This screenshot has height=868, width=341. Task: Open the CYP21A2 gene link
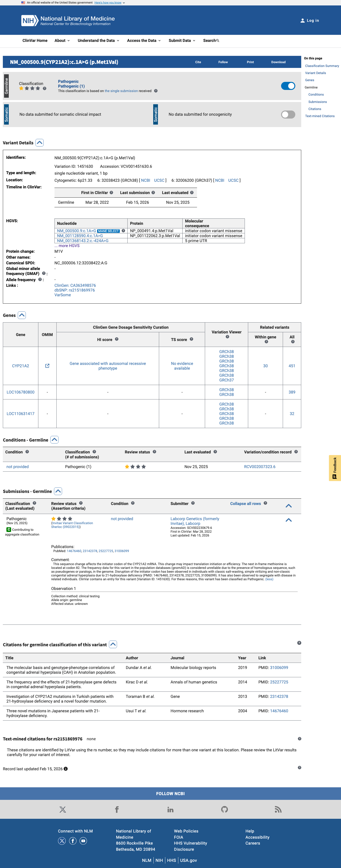(21, 366)
